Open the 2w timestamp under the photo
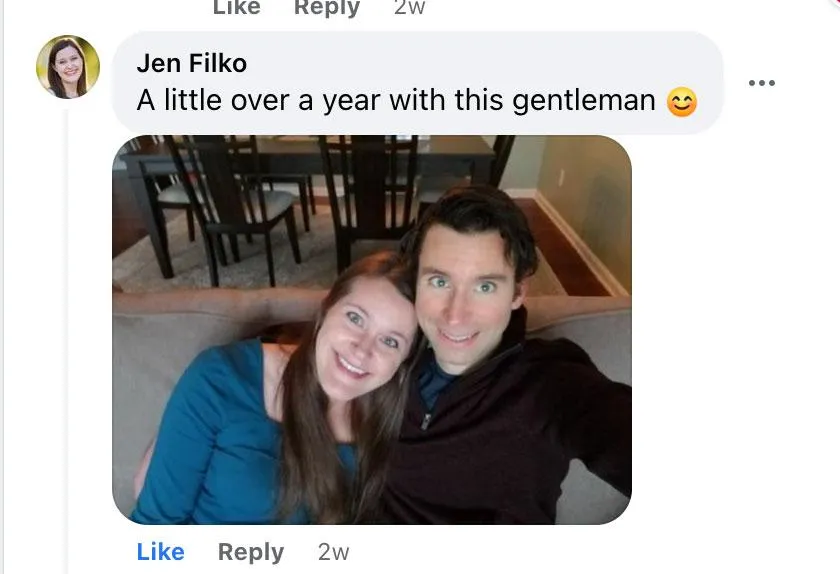 click(x=333, y=552)
